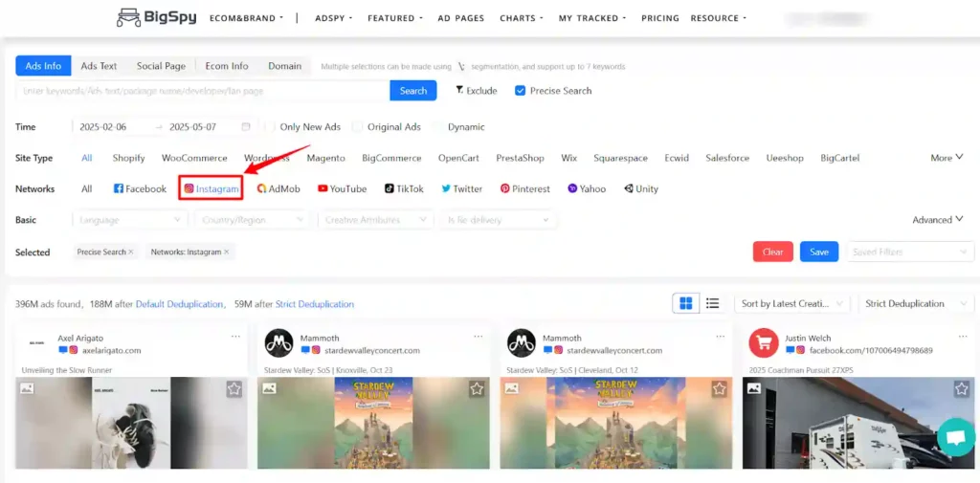The height and width of the screenshot is (483, 980).
Task: Open the ADSPY menu
Action: click(332, 18)
